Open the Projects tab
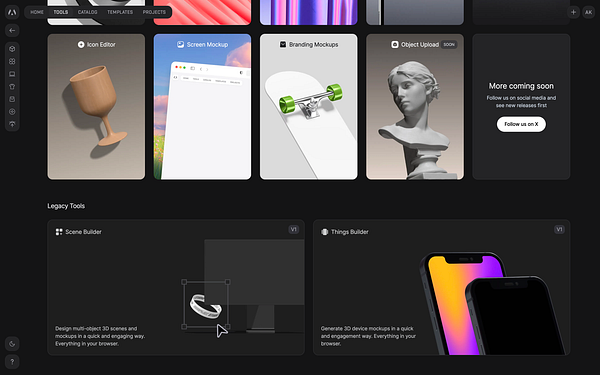 pos(154,12)
